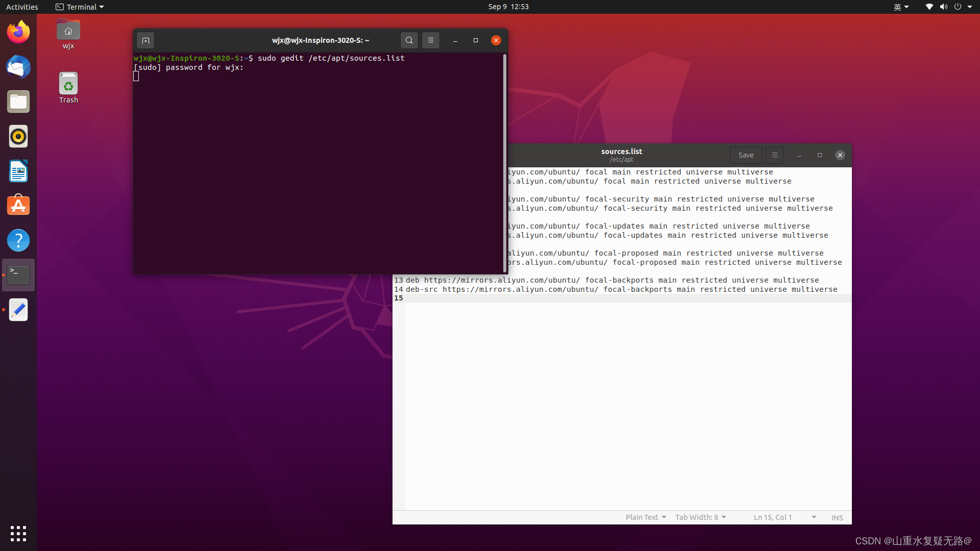
Task: Save sources.list in gedit
Action: click(746, 155)
